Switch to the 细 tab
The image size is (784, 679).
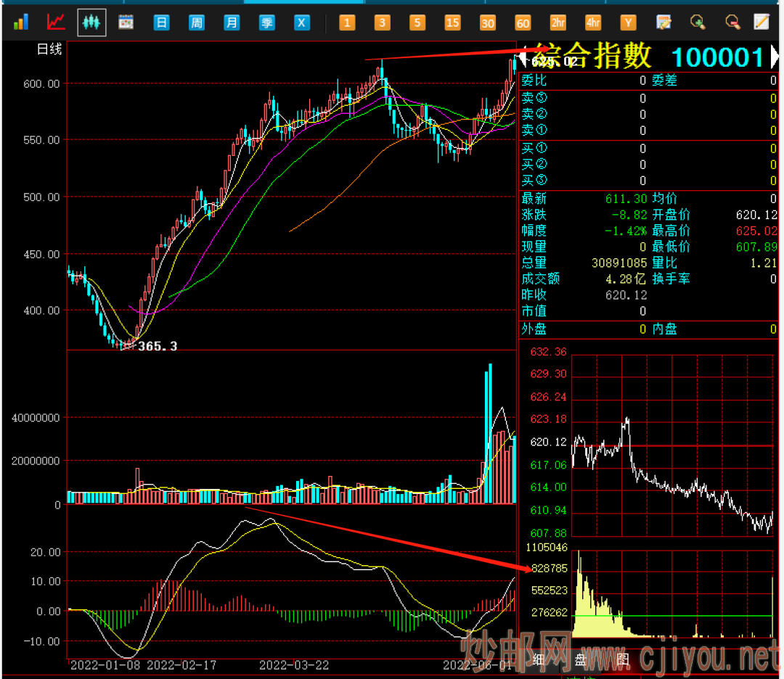tap(539, 659)
